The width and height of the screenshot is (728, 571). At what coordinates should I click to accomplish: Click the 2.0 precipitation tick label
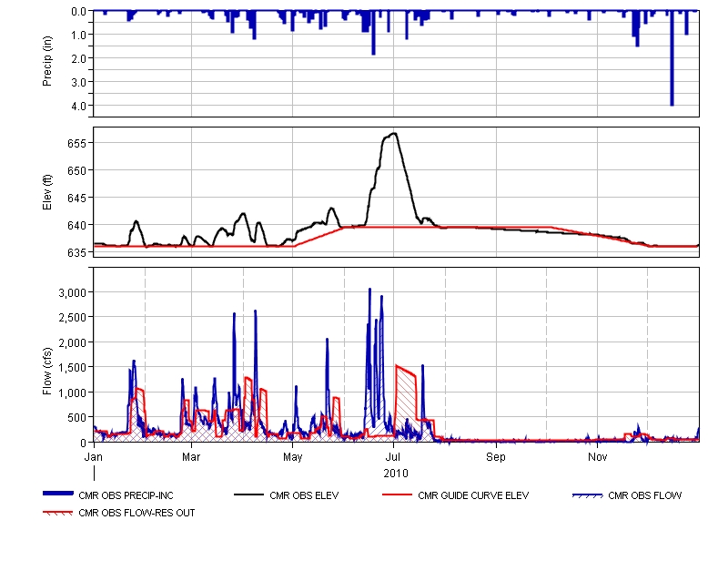(x=79, y=58)
